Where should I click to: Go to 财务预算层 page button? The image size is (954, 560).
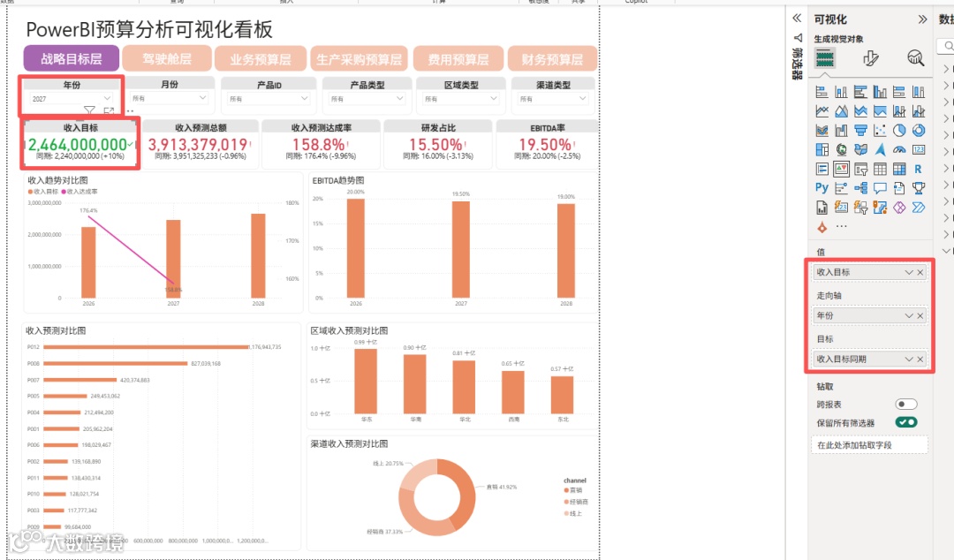coord(552,59)
